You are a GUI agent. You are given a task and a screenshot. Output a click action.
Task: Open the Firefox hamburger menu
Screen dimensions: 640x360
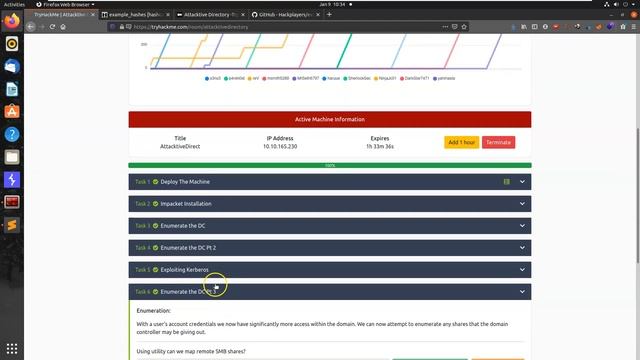pyautogui.click(x=633, y=27)
